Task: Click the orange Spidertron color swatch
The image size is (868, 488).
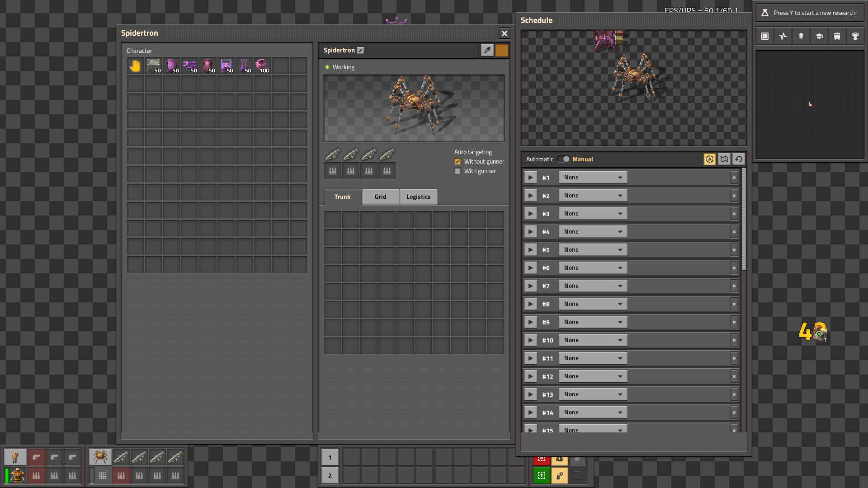Action: (502, 50)
